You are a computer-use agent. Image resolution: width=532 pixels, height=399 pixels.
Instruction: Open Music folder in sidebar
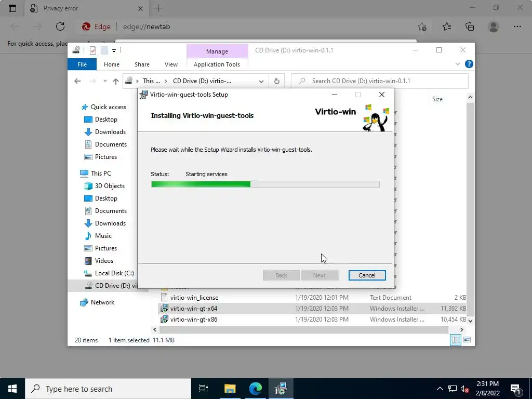pos(103,236)
